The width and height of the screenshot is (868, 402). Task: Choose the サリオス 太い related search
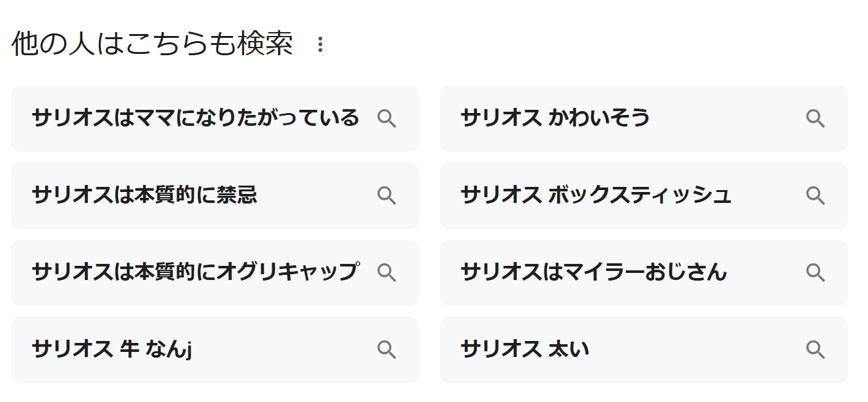[x=644, y=350]
